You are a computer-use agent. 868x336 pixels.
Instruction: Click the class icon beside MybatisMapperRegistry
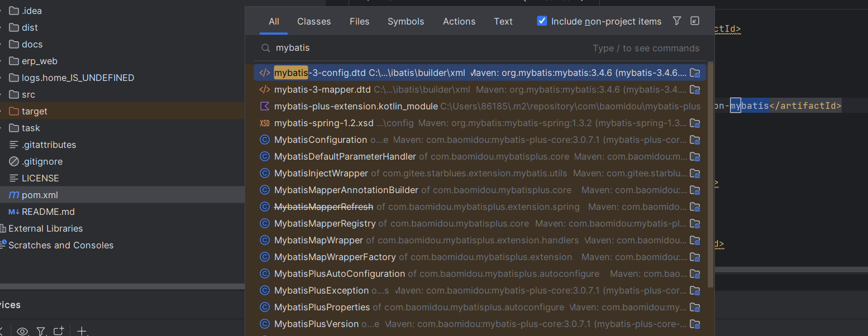(x=265, y=223)
